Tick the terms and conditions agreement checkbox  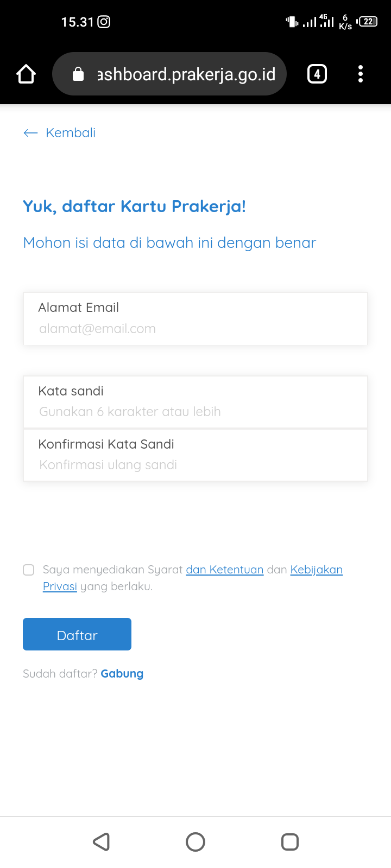(29, 570)
